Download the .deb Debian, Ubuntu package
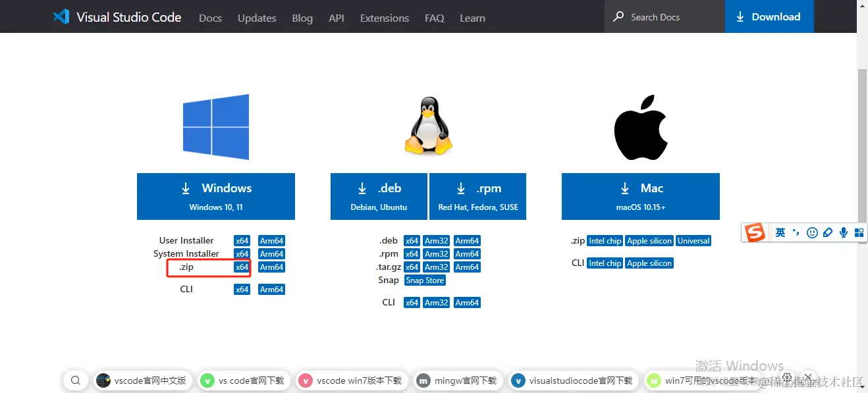Viewport: 868px width, 393px height. 379,196
